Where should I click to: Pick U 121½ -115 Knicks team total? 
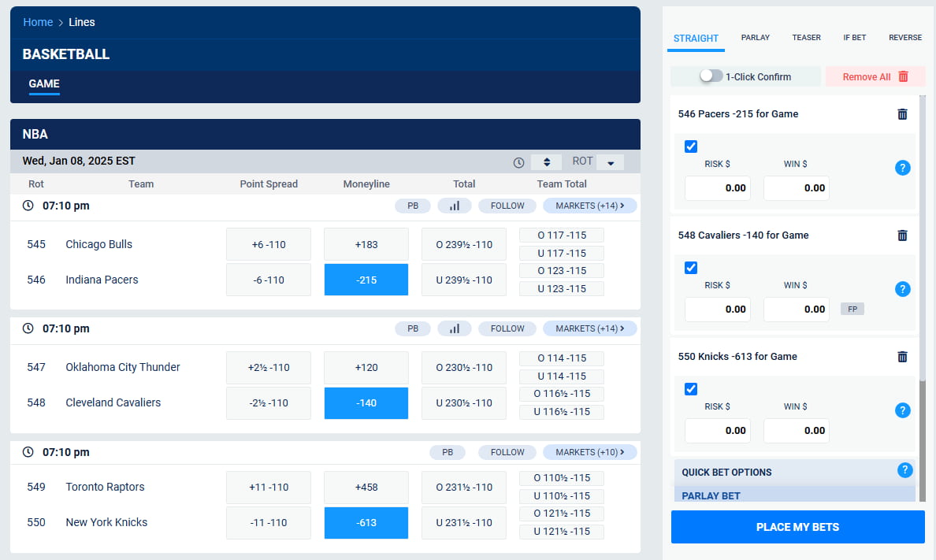pos(562,532)
